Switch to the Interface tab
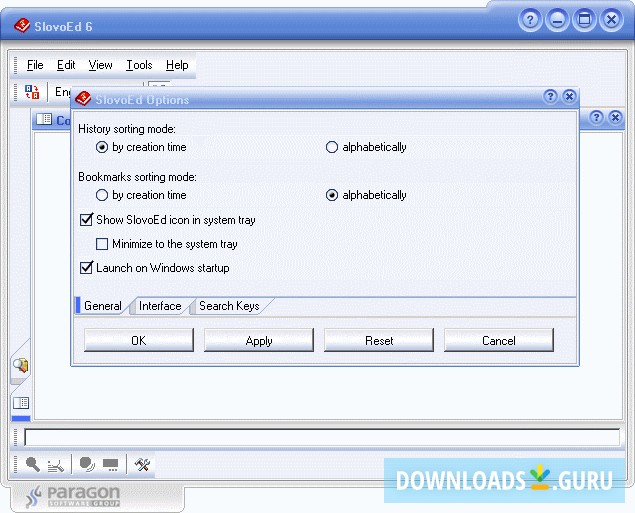This screenshot has width=635, height=513. tap(160, 306)
